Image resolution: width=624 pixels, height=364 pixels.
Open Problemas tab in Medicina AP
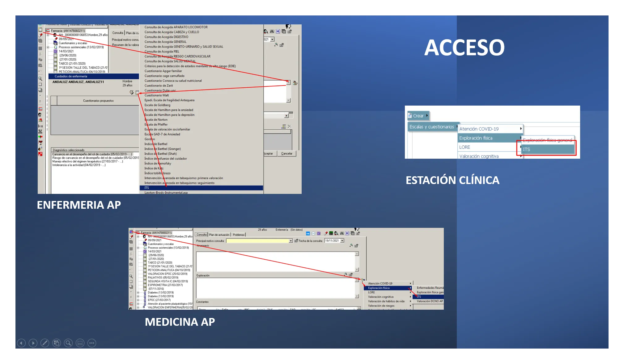point(239,235)
